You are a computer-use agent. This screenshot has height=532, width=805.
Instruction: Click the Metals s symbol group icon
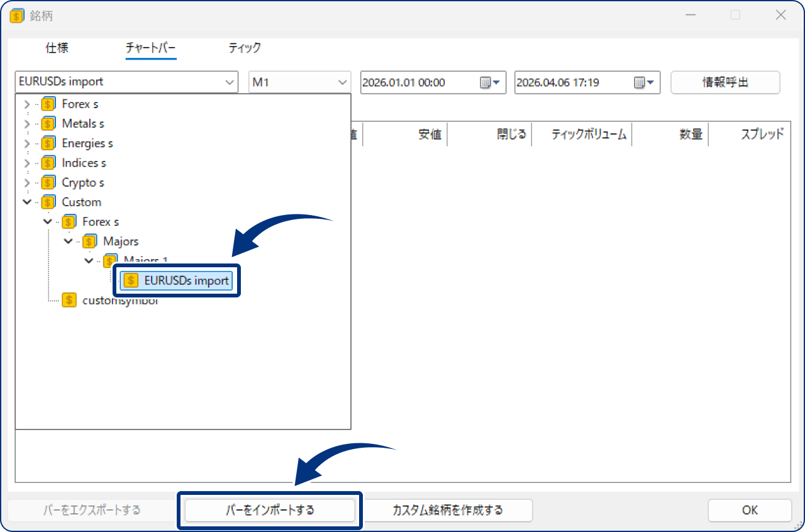(48, 124)
